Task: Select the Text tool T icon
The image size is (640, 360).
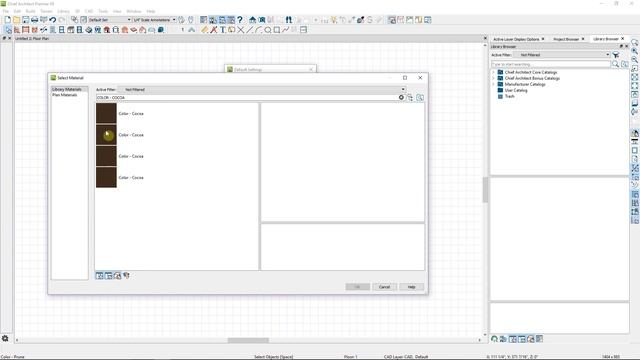Action: [222, 30]
